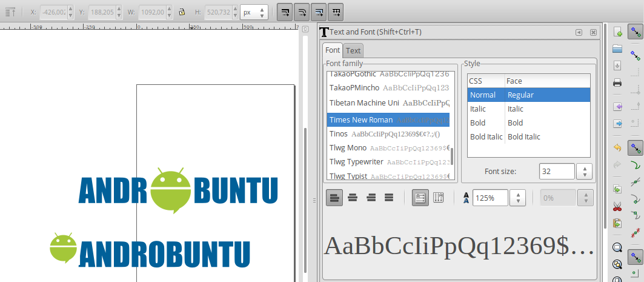Click the 125% line spacing field
Screen dimensions: 644x282
click(490, 198)
